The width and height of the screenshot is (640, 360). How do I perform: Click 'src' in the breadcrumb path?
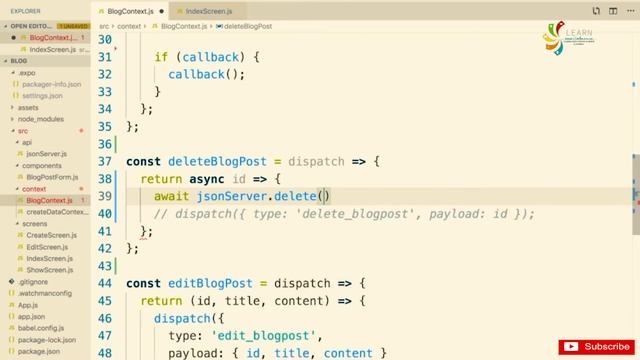point(104,26)
